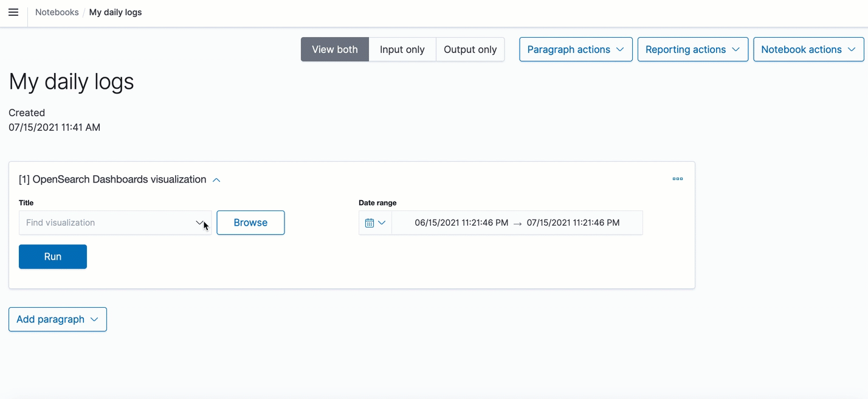Click the Browse button
868x399 pixels.
(x=250, y=223)
